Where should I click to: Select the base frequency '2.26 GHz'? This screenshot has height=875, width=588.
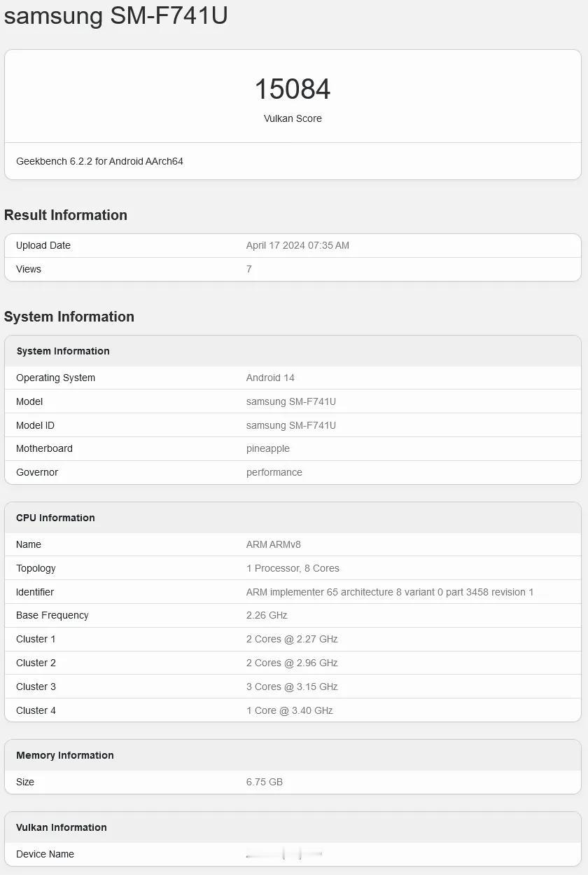click(267, 615)
